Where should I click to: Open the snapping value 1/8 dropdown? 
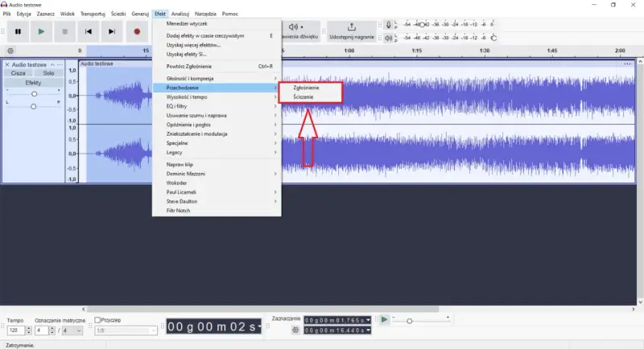pyautogui.click(x=126, y=331)
